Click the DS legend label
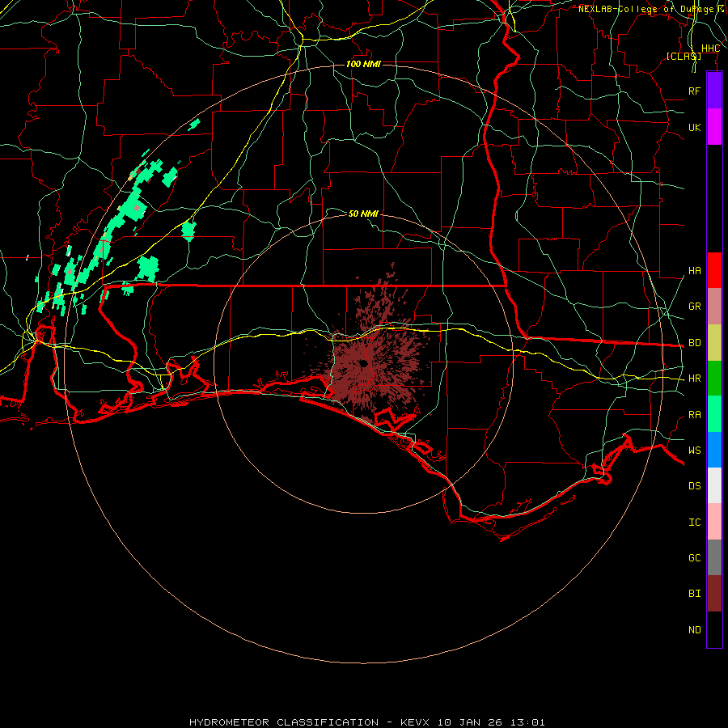Viewport: 728px width, 728px height. point(694,486)
